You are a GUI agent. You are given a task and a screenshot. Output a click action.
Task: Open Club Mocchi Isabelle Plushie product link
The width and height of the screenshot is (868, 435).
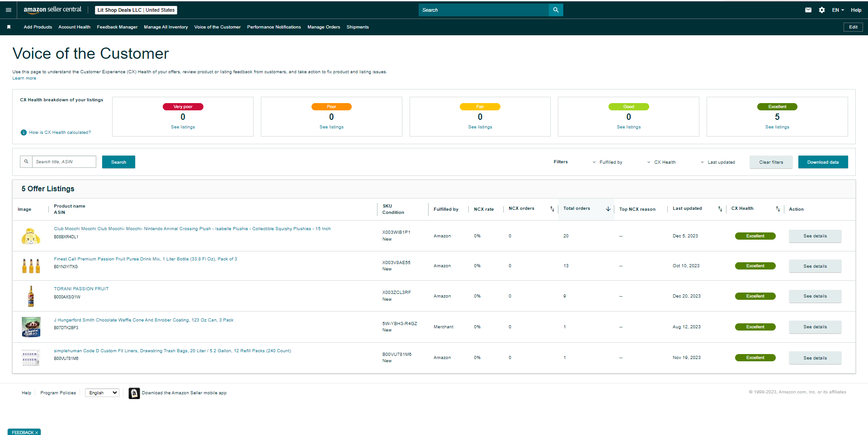click(x=192, y=229)
